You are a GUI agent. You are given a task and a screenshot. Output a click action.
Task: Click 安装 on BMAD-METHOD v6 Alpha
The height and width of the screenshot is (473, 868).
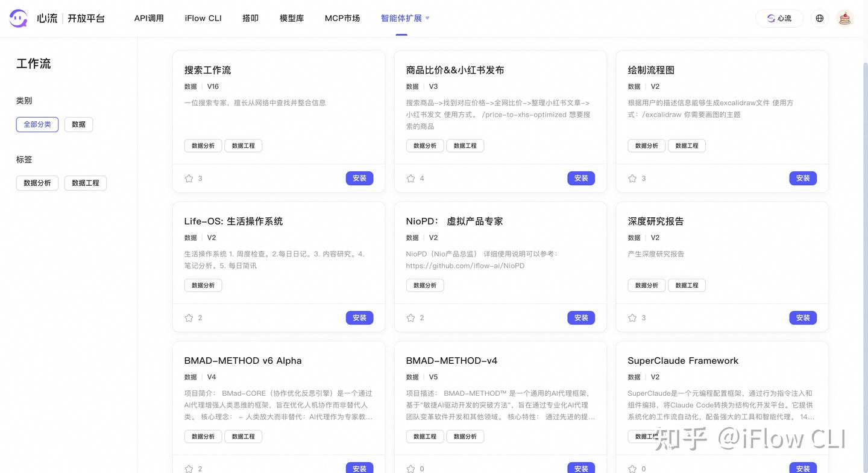[x=359, y=468]
